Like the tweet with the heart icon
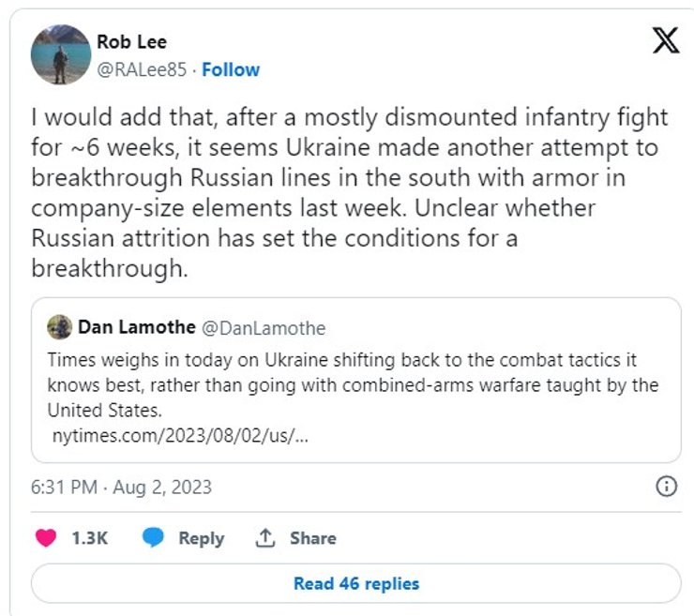Image resolution: width=694 pixels, height=616 pixels. pos(46,538)
